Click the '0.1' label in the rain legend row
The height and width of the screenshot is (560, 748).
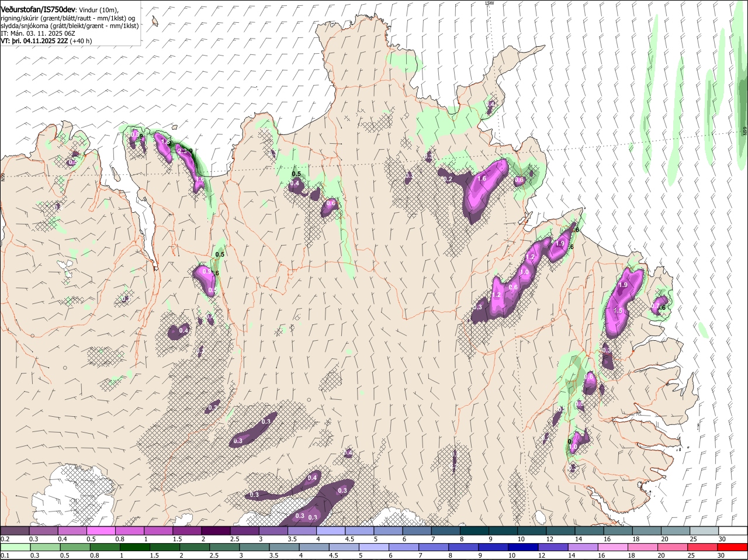(x=5, y=555)
